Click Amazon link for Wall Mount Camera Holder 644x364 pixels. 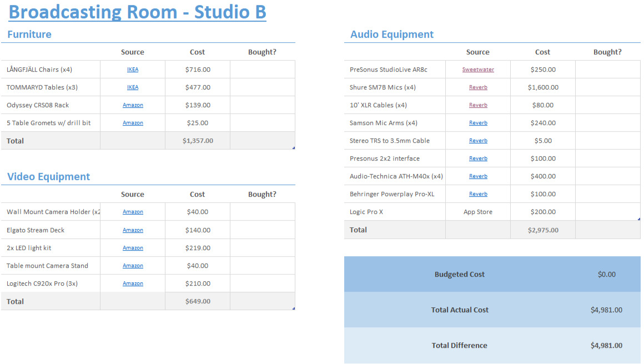point(133,212)
